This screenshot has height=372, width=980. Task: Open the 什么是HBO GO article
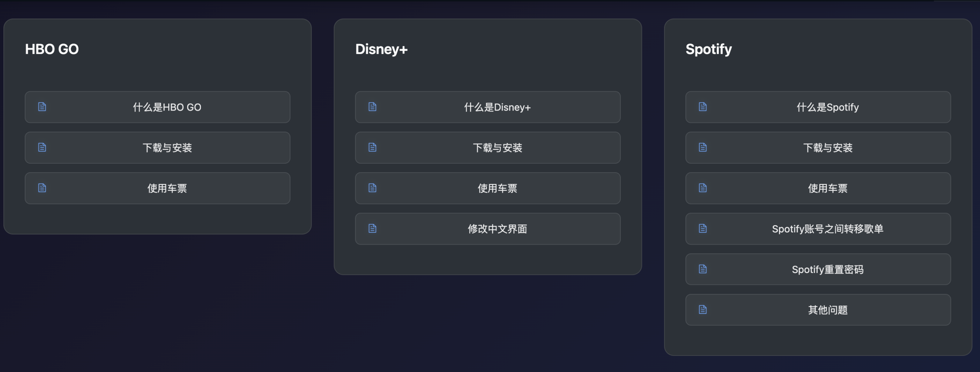(x=167, y=107)
